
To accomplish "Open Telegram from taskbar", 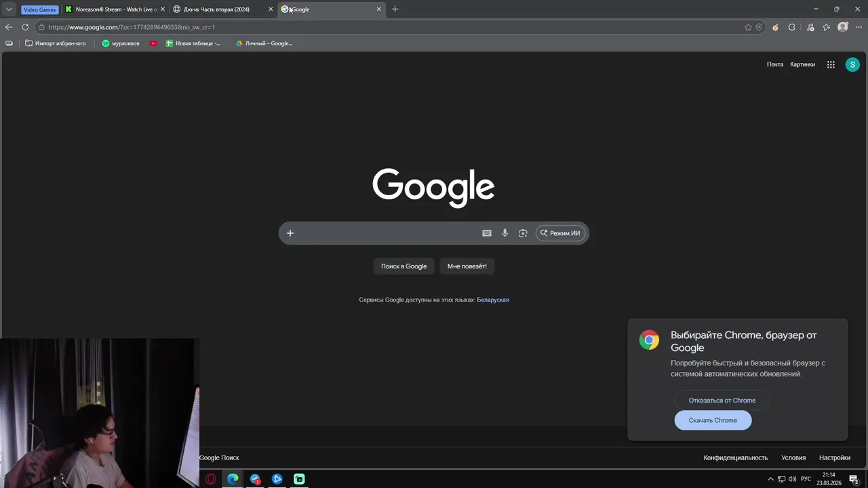I will pyautogui.click(x=255, y=479).
